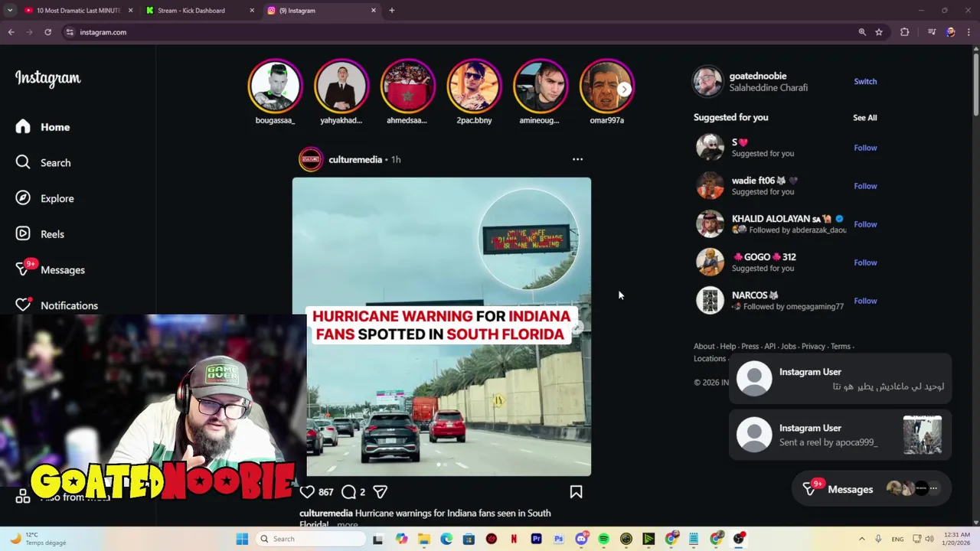Follow wadie ft06
980x551 pixels.
(x=865, y=186)
